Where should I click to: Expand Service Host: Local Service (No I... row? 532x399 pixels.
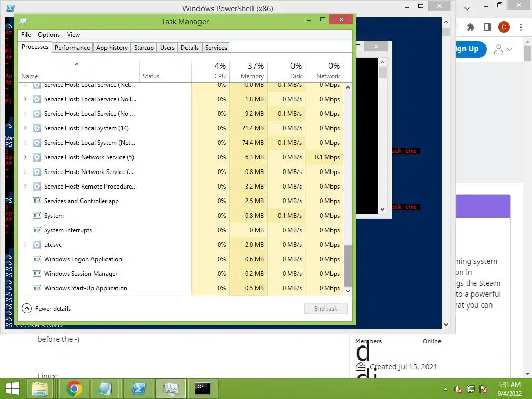(x=25, y=99)
